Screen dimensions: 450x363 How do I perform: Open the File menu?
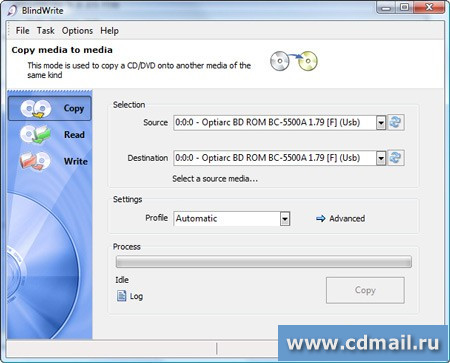[x=22, y=31]
